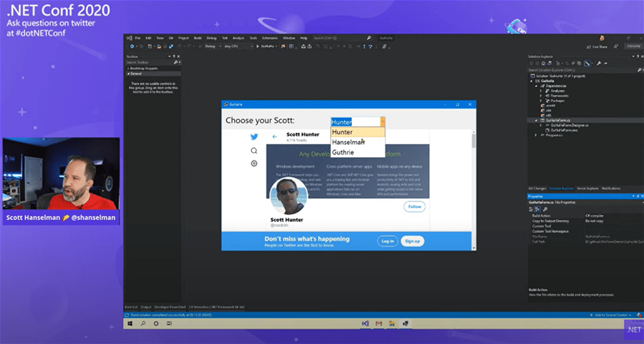Start debugging with the green play button
The height and width of the screenshot is (344, 644).
click(x=258, y=47)
